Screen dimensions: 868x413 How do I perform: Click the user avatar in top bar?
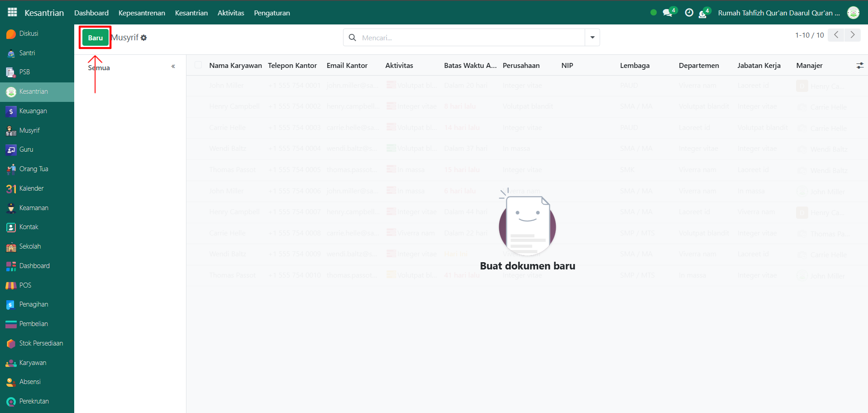853,13
